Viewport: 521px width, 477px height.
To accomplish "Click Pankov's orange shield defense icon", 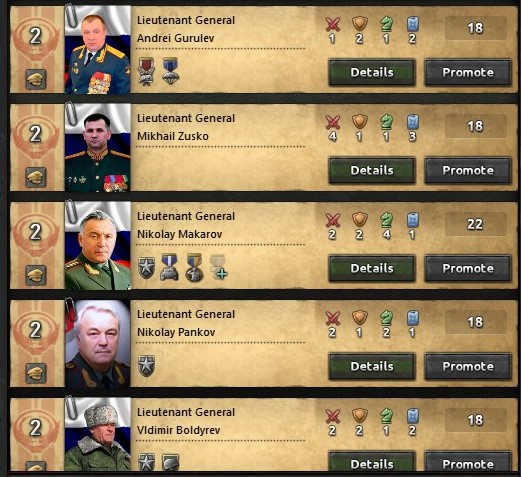I will [x=360, y=318].
